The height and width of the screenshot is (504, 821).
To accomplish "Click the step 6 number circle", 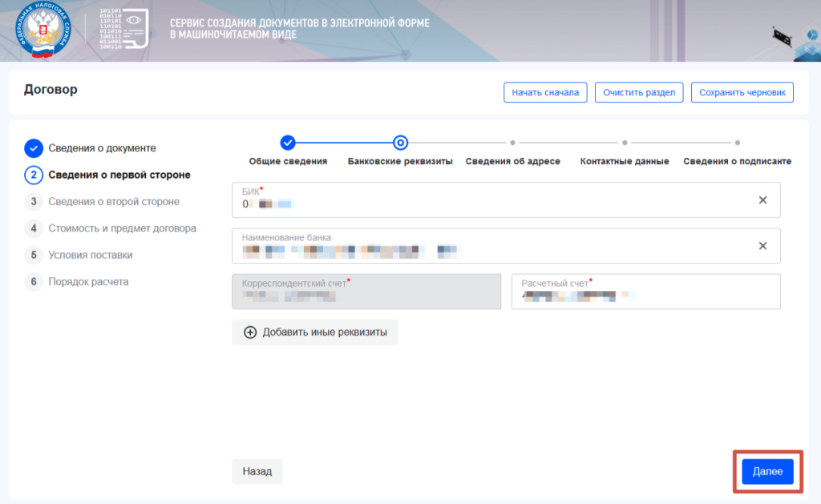I will click(34, 281).
